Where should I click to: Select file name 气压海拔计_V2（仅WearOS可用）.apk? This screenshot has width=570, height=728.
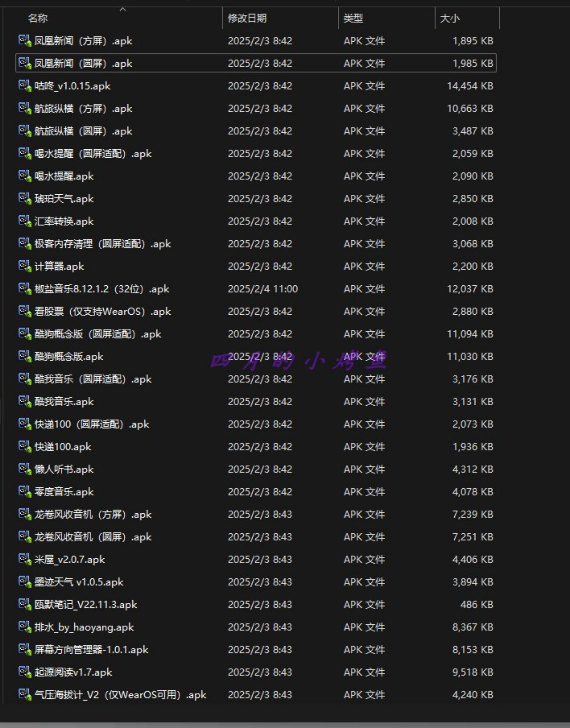point(120,695)
